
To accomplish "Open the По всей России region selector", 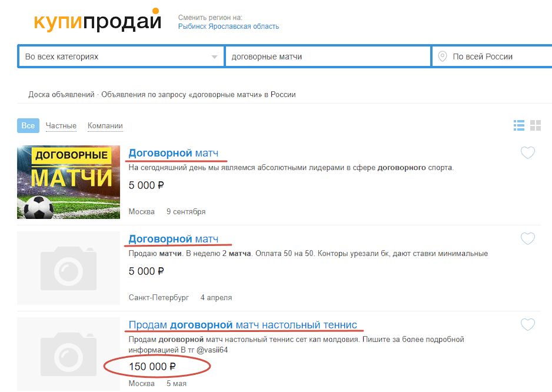I will (492, 57).
